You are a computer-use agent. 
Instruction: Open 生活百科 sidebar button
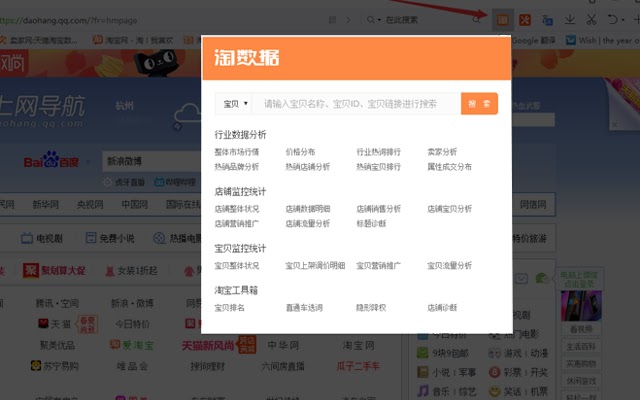(581, 347)
